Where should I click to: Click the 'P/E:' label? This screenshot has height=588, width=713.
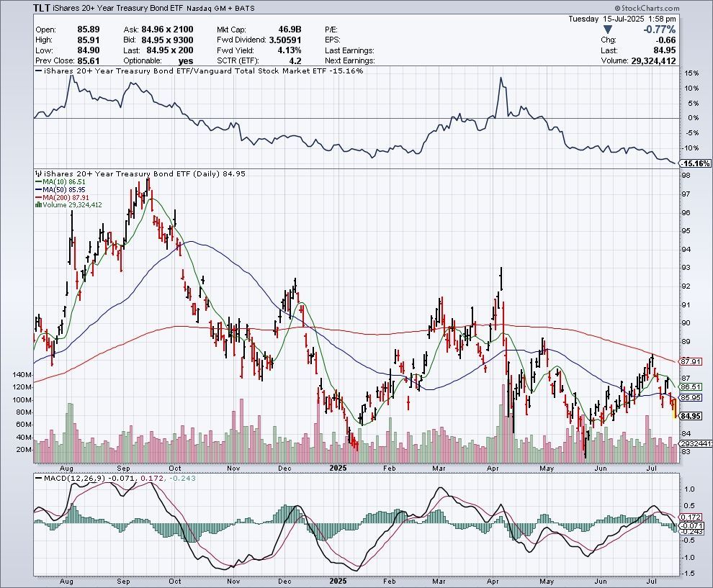[x=331, y=30]
